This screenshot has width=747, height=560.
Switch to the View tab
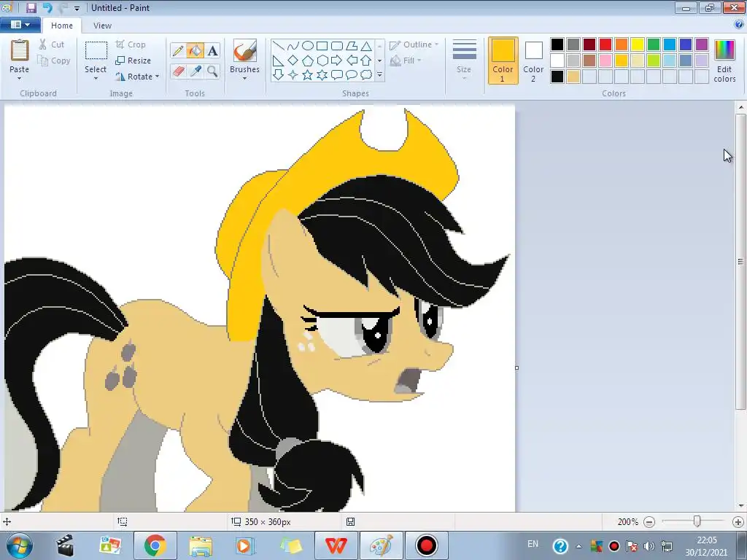pyautogui.click(x=102, y=26)
